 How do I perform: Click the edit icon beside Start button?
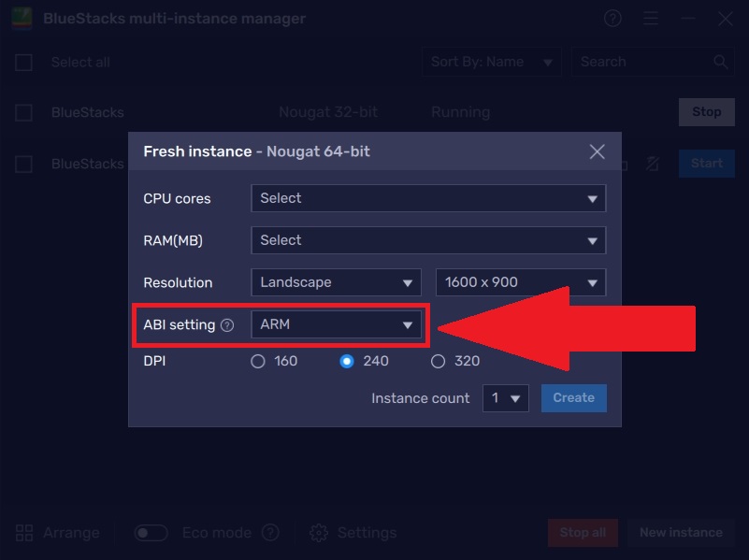pyautogui.click(x=653, y=164)
